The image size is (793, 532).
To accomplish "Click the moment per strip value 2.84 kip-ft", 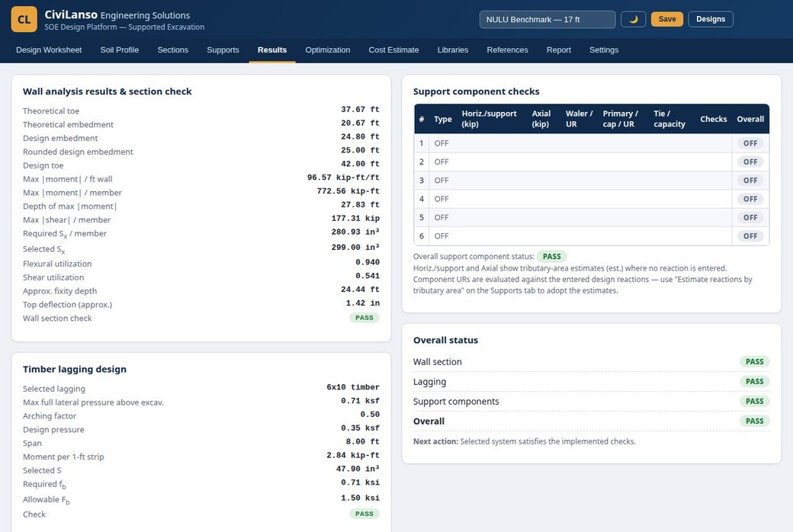I will pos(353,456).
